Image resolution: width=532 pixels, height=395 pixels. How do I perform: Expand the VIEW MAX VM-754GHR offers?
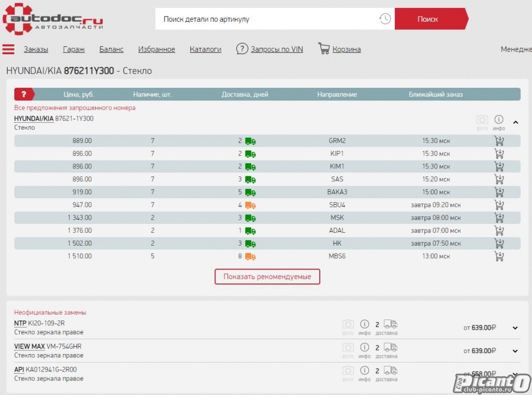(515, 351)
